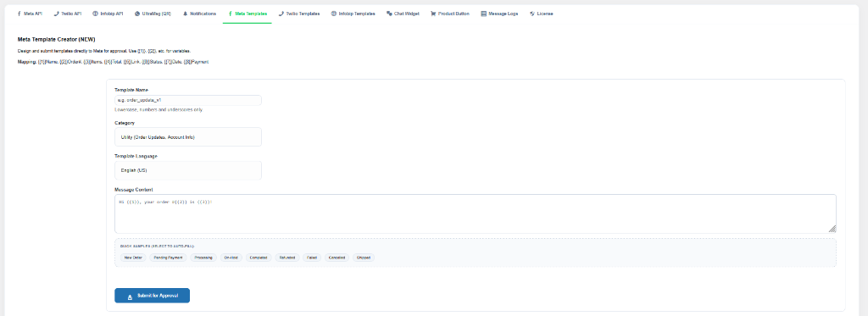The height and width of the screenshot is (316, 868).
Task: Select the Failed quick sample chip
Action: 312,258
